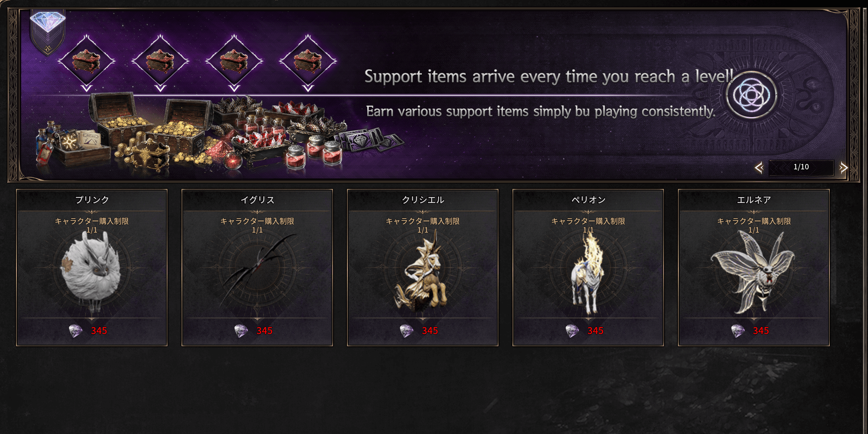Click the glowing circular knot emblem on banner
This screenshot has height=434, width=868.
(751, 95)
